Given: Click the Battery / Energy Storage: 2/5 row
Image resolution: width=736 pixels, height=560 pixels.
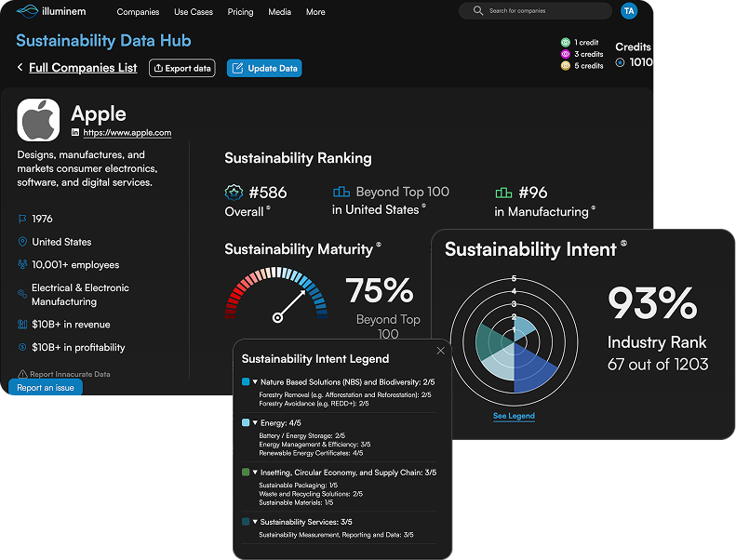Looking at the screenshot, I should coord(302,435).
